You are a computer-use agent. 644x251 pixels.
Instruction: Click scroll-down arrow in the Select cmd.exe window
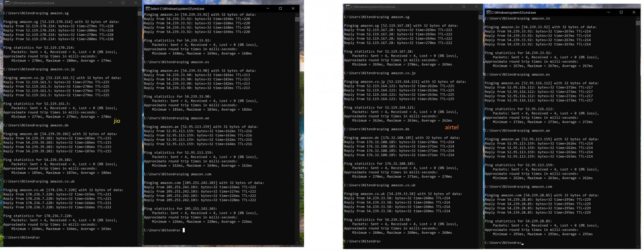pos(297,243)
